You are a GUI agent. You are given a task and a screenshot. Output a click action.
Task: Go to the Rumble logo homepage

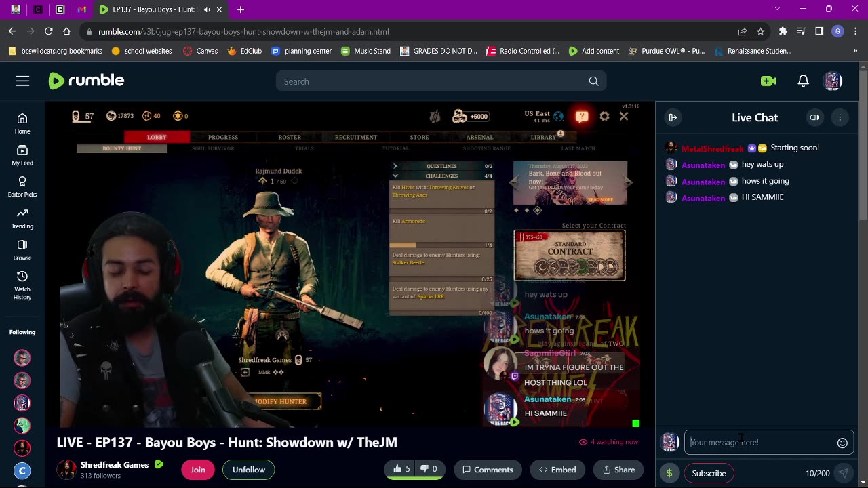[x=86, y=81]
